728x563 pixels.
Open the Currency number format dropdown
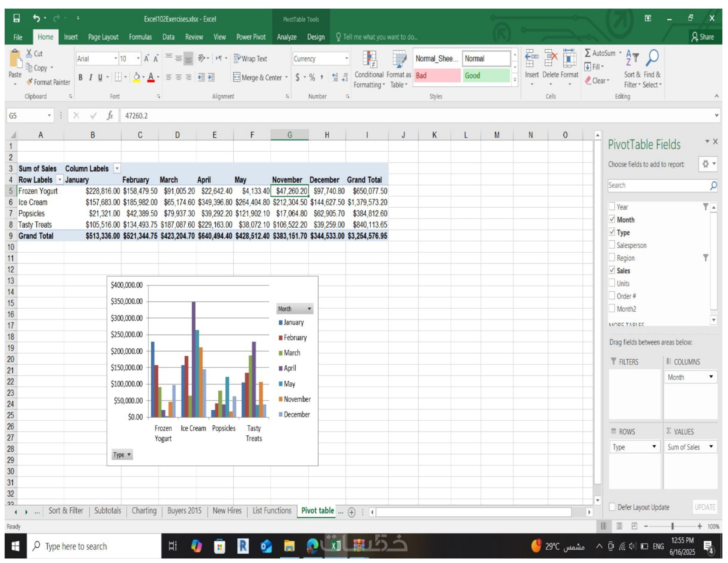(x=347, y=59)
